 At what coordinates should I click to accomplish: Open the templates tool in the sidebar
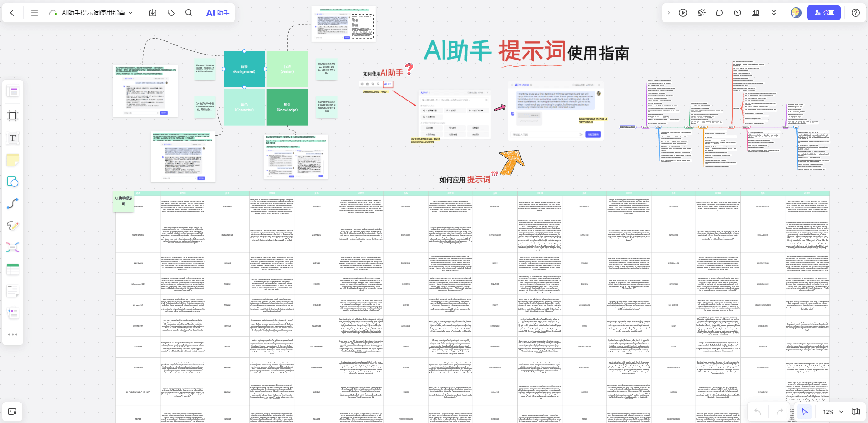(13, 91)
